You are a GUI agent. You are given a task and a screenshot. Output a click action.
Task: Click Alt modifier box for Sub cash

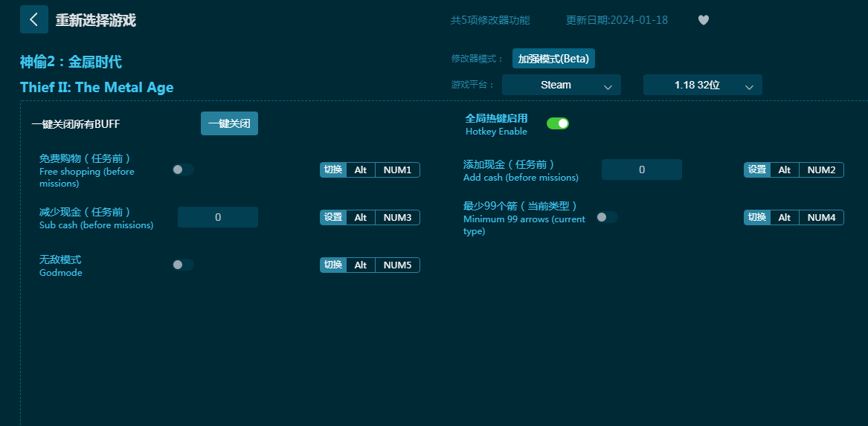pyautogui.click(x=361, y=217)
